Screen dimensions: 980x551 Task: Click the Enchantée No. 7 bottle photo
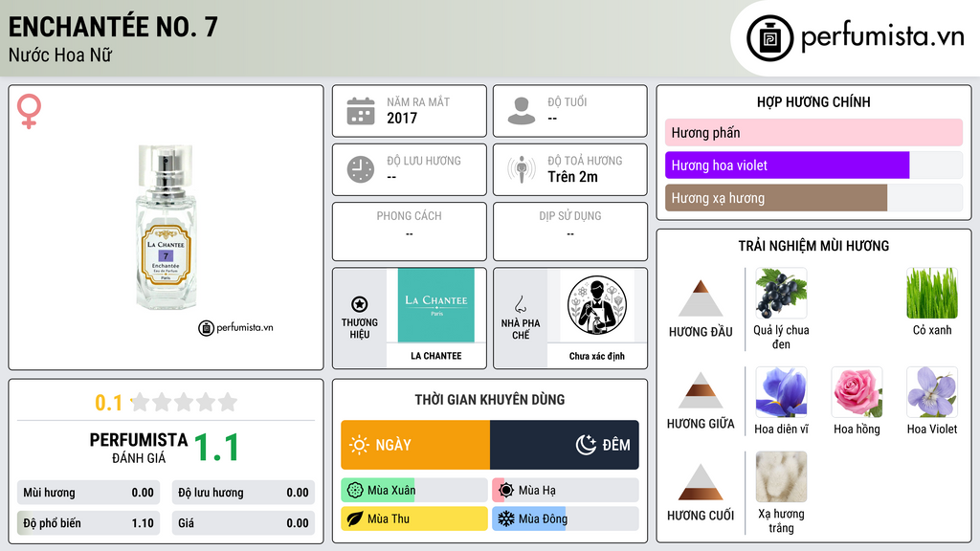166,227
